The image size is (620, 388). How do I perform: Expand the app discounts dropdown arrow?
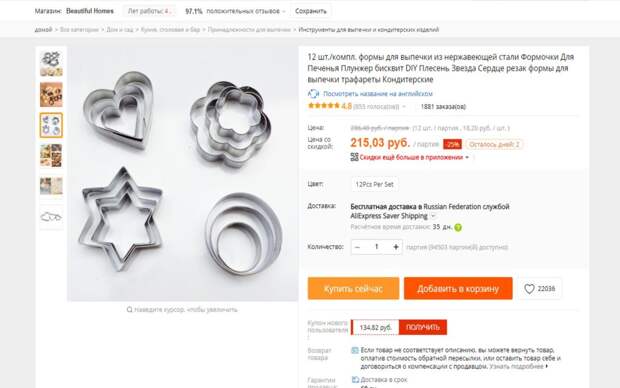coord(467,157)
